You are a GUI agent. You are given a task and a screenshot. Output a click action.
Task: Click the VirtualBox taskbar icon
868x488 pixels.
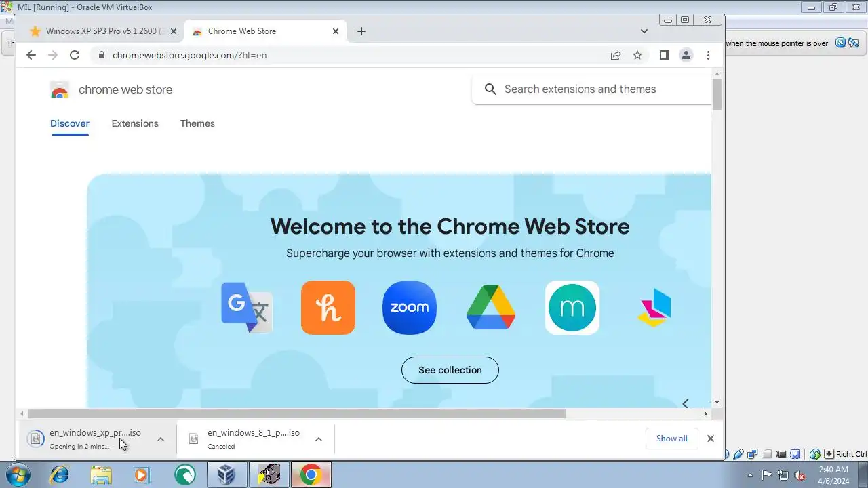pyautogui.click(x=226, y=474)
